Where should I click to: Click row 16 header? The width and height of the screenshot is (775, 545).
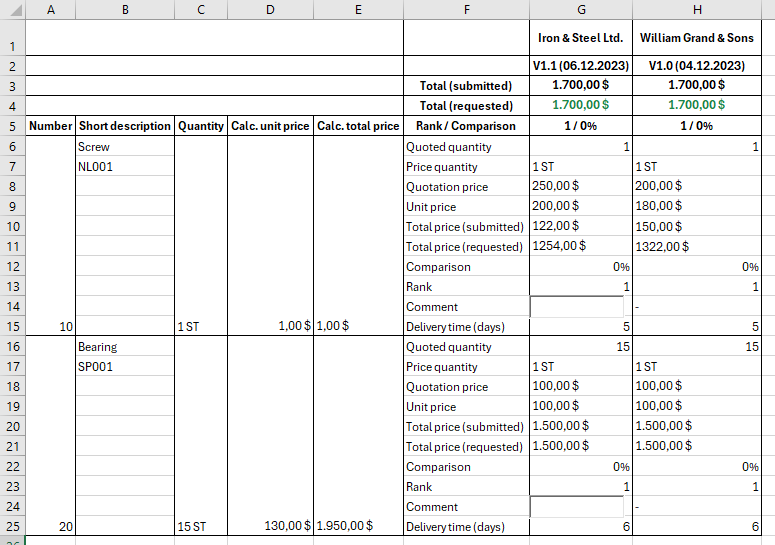point(12,347)
